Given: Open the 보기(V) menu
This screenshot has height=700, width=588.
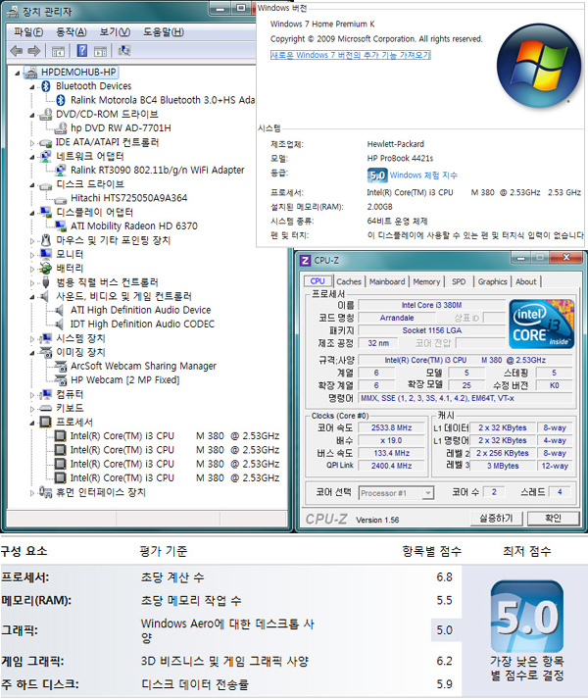Looking at the screenshot, I should (115, 32).
